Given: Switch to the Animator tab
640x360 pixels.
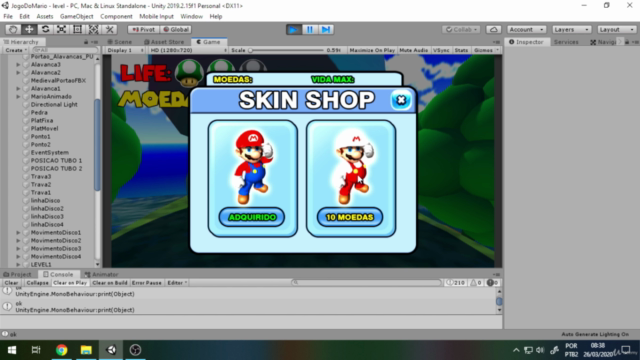Looking at the screenshot, I should click(101, 275).
